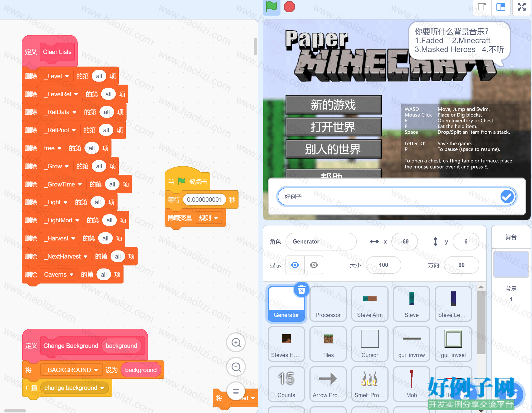Edit the sprite x position field
532x413 pixels.
(405, 242)
